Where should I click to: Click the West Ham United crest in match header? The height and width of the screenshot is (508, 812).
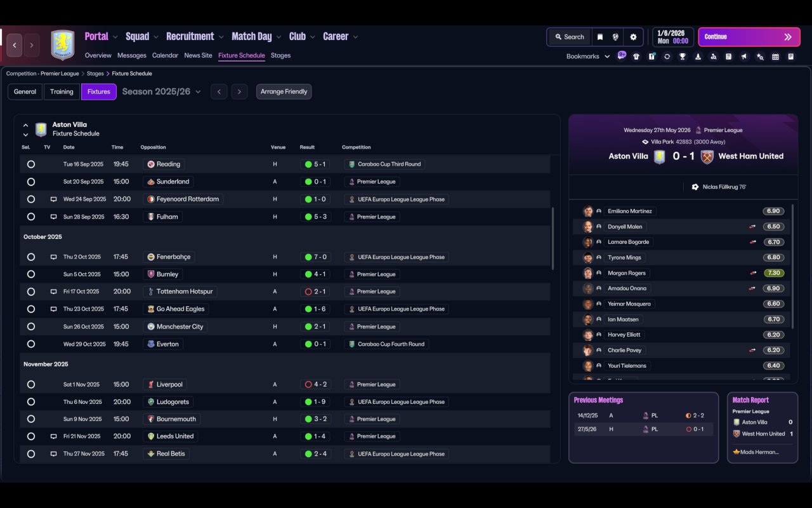click(707, 156)
